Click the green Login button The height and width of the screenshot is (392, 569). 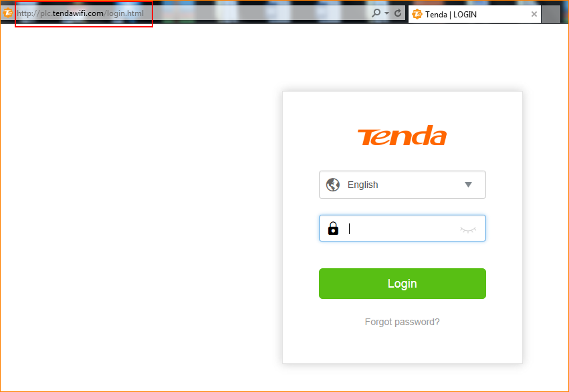402,284
